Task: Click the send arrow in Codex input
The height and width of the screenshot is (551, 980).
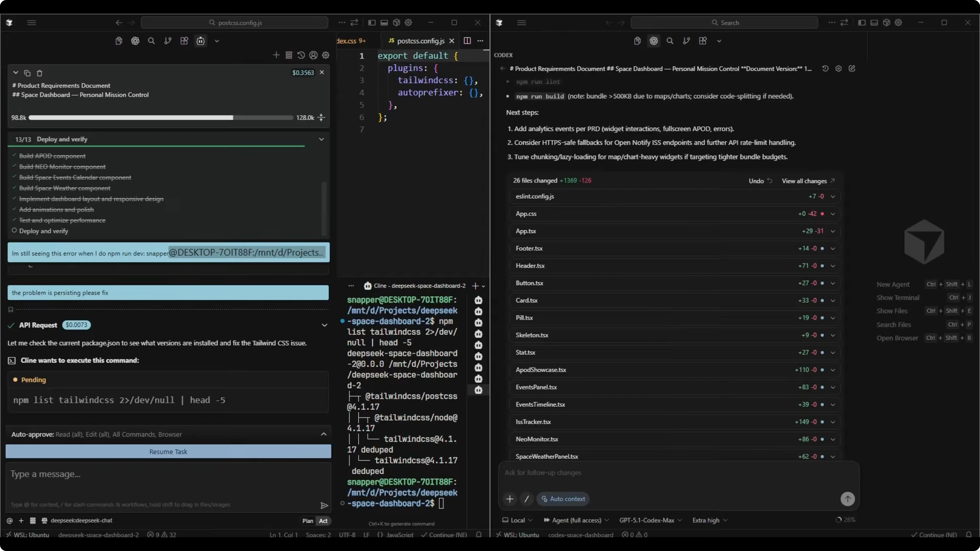Action: point(847,499)
